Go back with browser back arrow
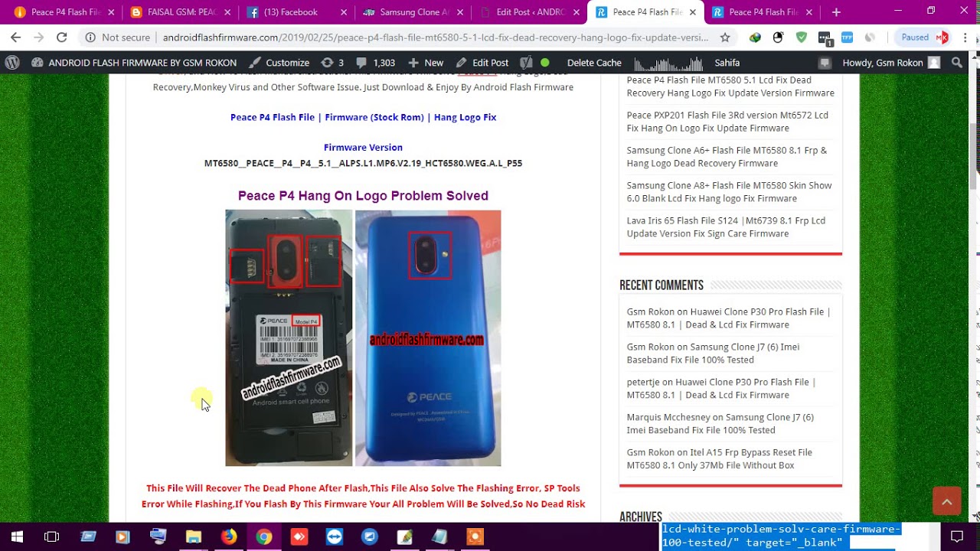 coord(15,37)
